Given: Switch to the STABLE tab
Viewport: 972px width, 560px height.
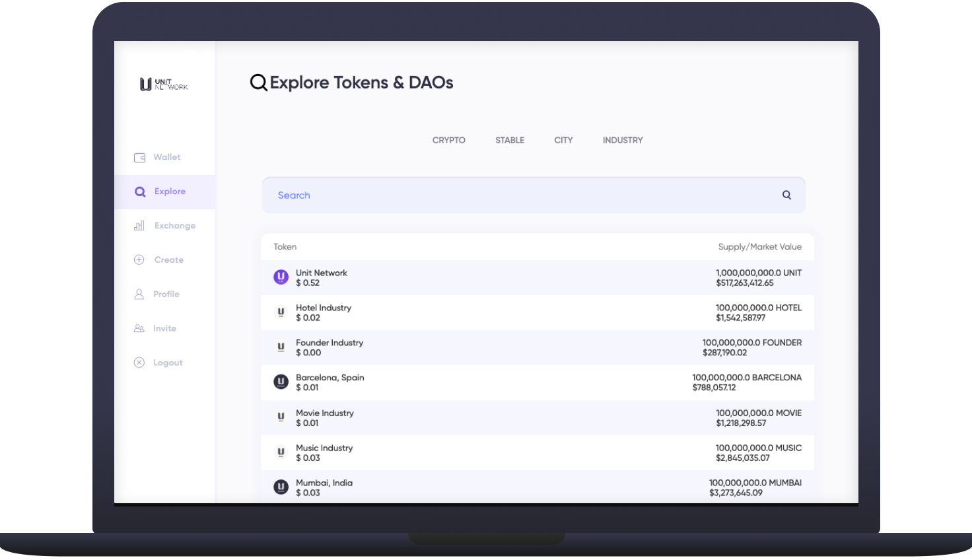Looking at the screenshot, I should 510,140.
